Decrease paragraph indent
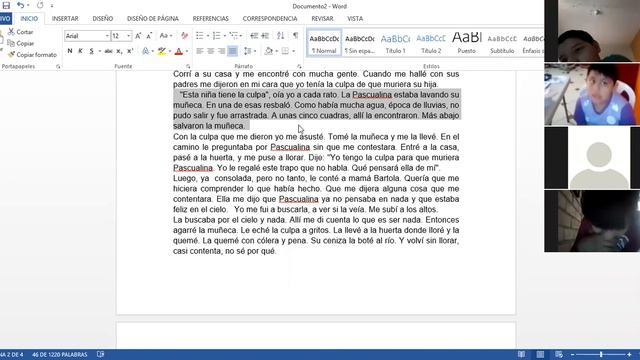 [x=254, y=36]
